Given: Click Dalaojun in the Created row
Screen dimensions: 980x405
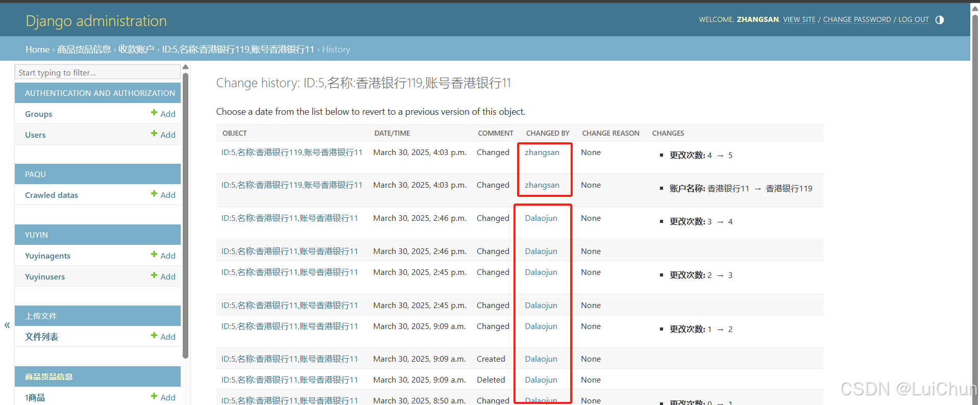Looking at the screenshot, I should pos(541,359).
